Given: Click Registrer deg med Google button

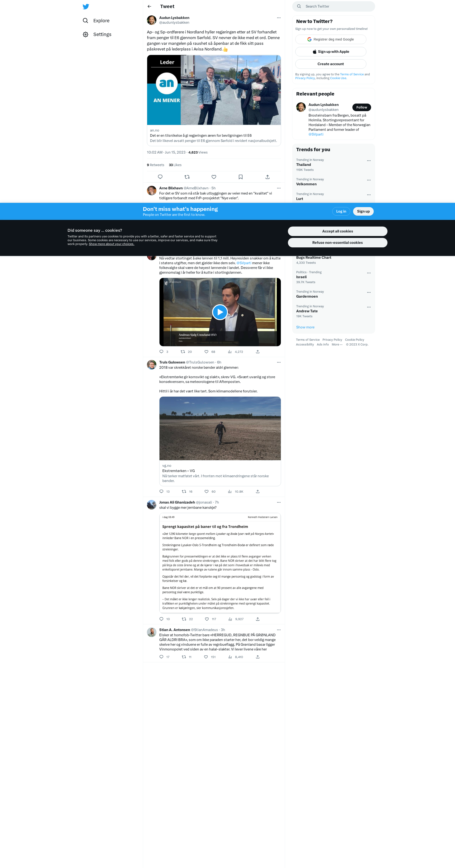Looking at the screenshot, I should pyautogui.click(x=331, y=39).
